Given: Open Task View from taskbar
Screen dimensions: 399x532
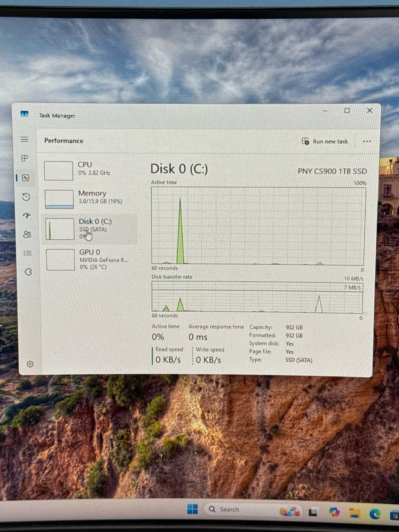Looking at the screenshot, I should pyautogui.click(x=313, y=512).
